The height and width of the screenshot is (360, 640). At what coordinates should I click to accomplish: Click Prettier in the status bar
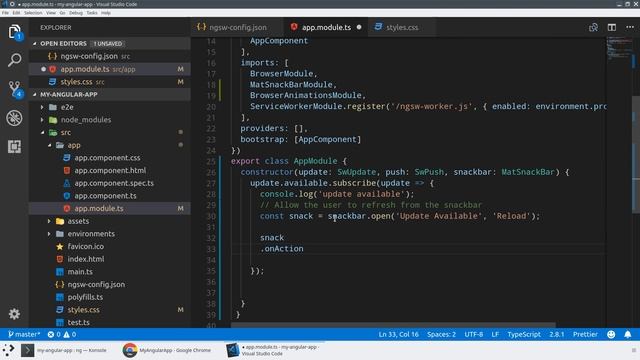585,334
